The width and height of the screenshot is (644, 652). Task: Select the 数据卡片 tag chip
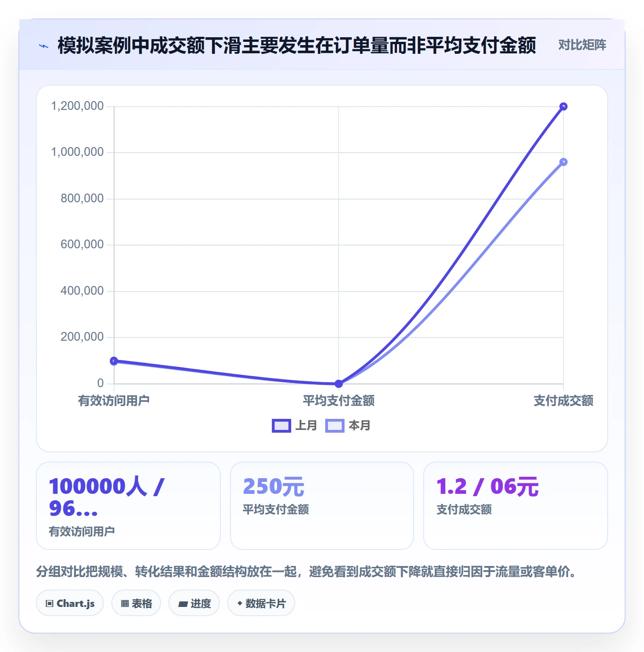tap(261, 603)
